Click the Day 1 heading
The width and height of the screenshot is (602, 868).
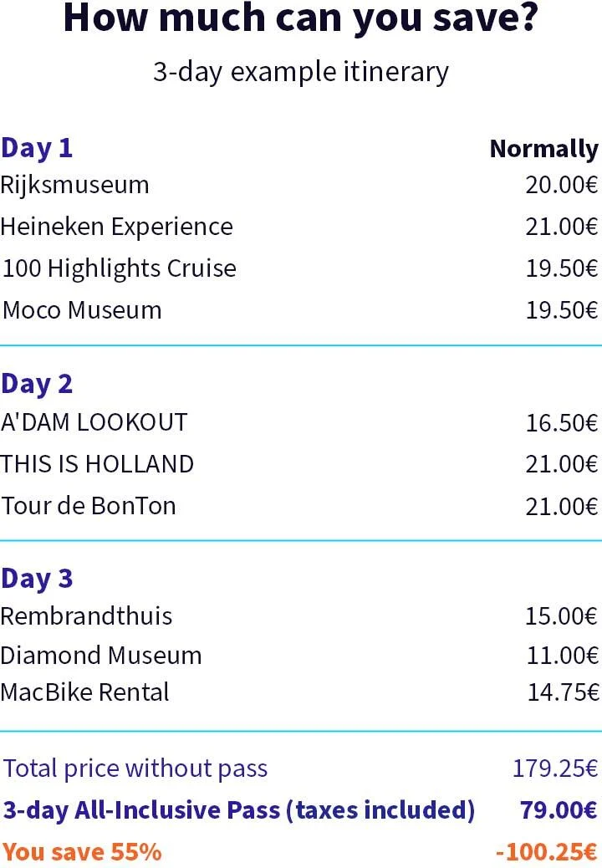pos(37,148)
